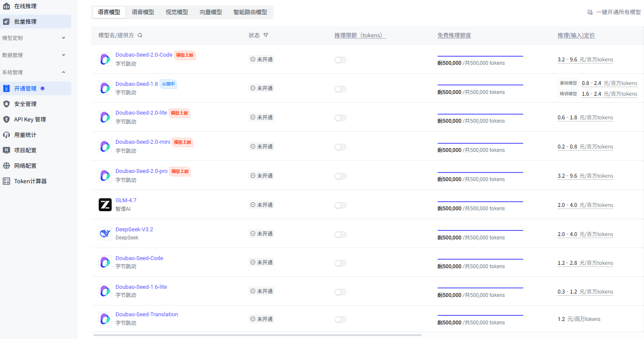Switch to the 语音模型 tab
This screenshot has width=644, height=339.
click(143, 12)
